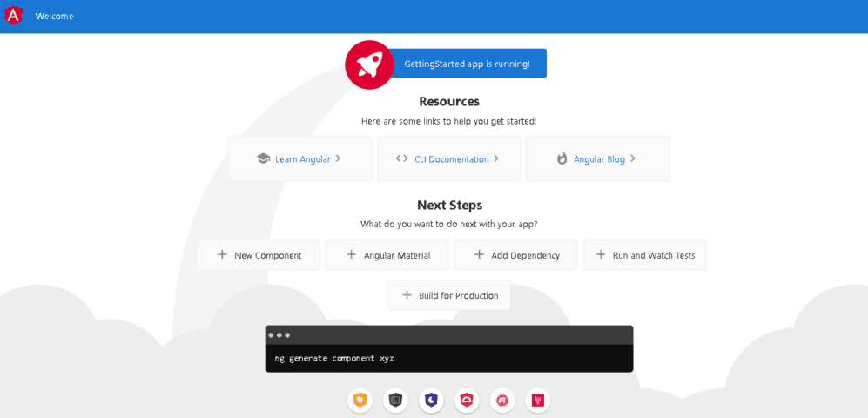Click 'What do you want to do next with your app?'
This screenshot has height=418, width=868.
click(449, 224)
